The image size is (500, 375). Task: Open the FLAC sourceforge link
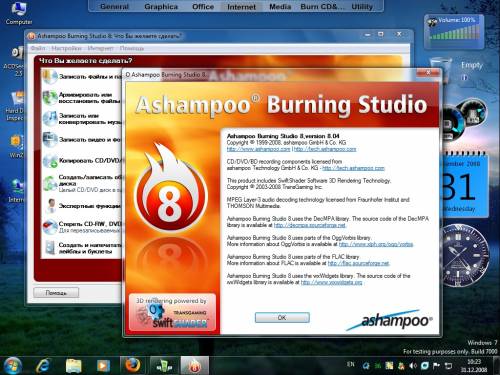click(x=358, y=263)
